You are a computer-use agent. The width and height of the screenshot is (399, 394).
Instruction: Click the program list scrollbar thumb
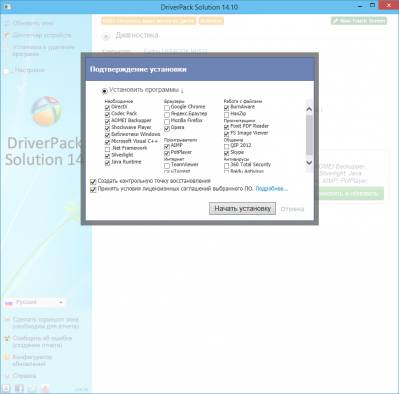[x=309, y=135]
